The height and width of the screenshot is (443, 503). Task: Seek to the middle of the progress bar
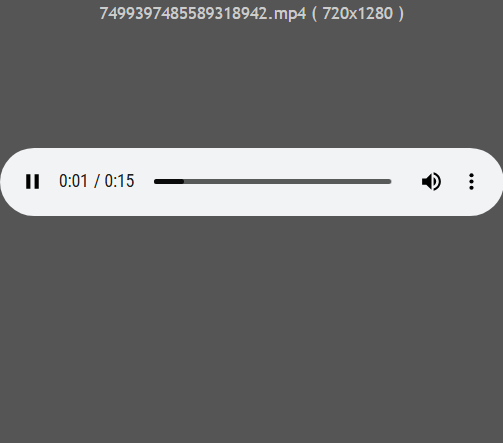[273, 182]
